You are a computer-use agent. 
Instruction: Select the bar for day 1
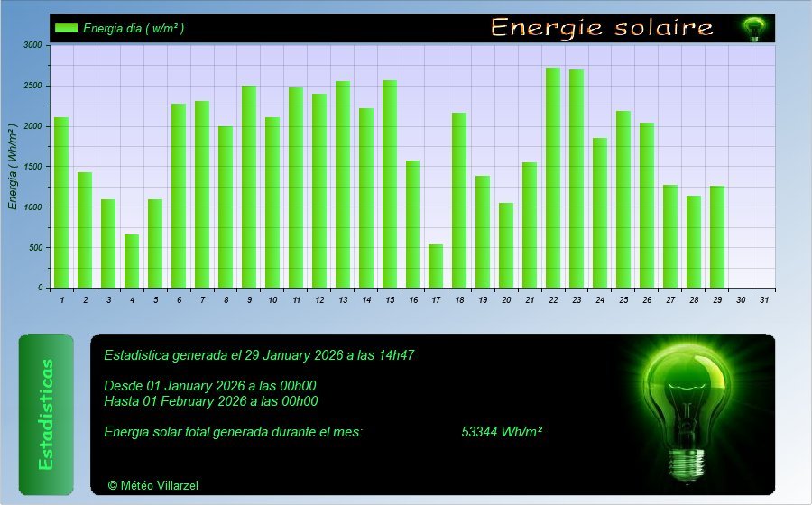click(x=61, y=203)
